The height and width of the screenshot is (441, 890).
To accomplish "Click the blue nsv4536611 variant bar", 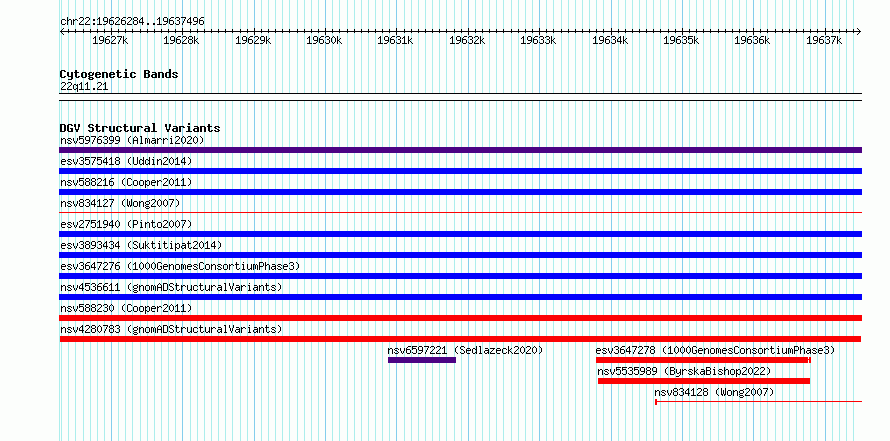I will 460,297.
